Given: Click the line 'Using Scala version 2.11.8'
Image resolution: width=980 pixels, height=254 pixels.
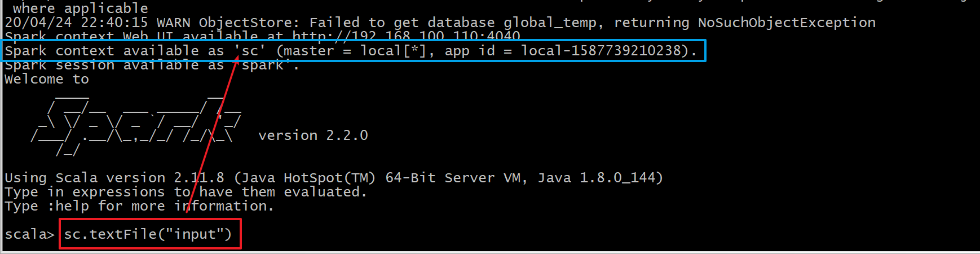Looking at the screenshot, I should [334, 178].
